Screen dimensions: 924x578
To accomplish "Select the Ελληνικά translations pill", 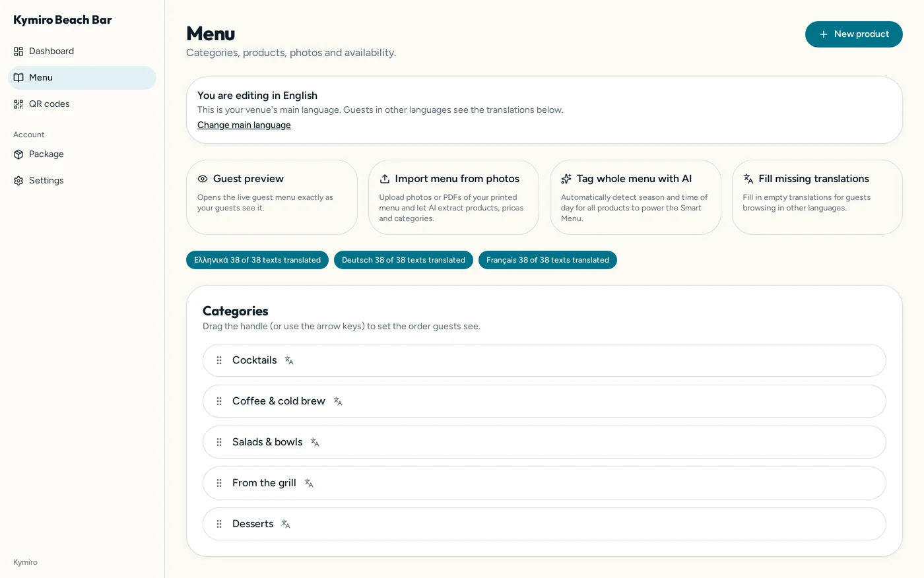I will [257, 260].
